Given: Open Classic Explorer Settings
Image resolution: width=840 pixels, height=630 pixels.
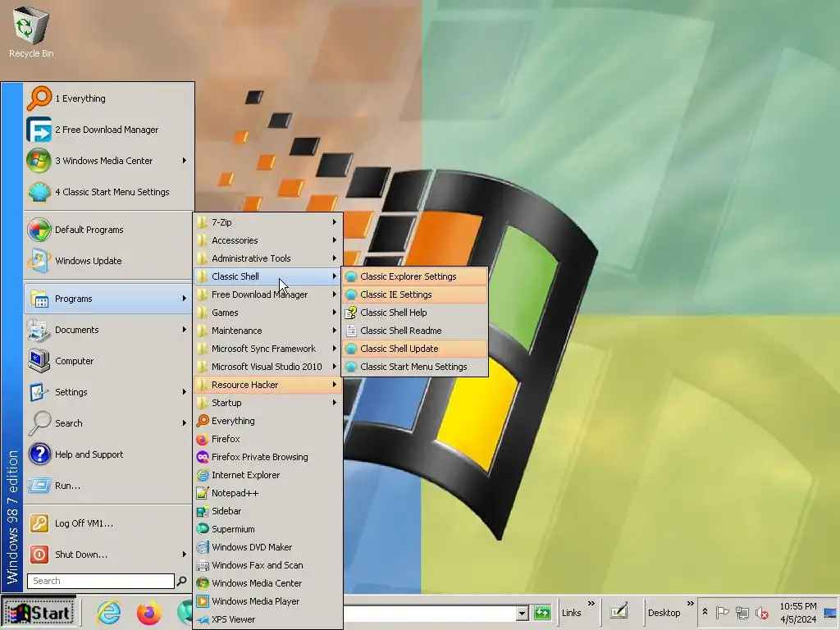Looking at the screenshot, I should pyautogui.click(x=415, y=276).
